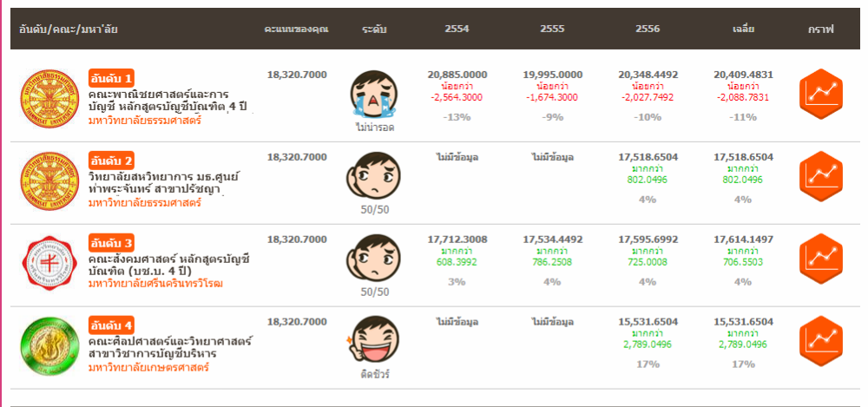Click the อันดับ 1 orange rank badge

click(x=111, y=78)
